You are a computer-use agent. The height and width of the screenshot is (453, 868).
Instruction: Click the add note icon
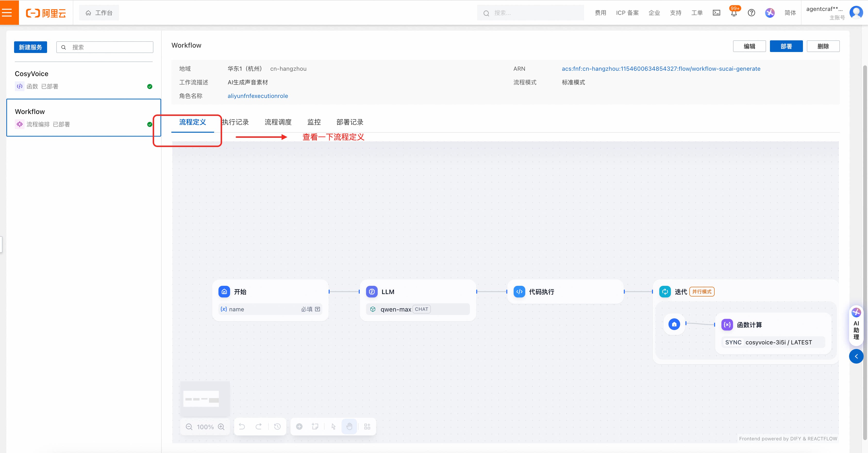(x=315, y=427)
